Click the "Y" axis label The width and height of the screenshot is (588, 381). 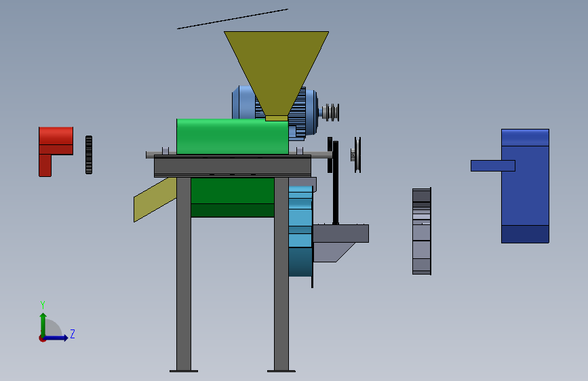43,304
